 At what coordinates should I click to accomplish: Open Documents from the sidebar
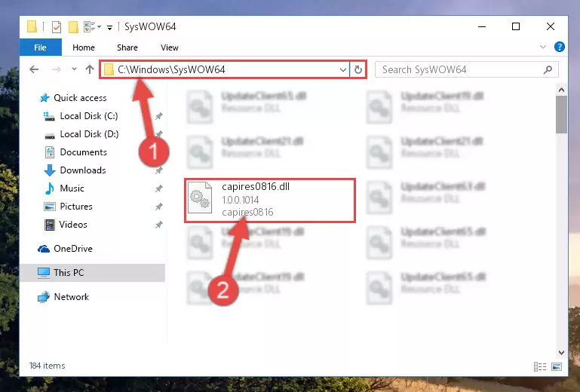tap(83, 152)
